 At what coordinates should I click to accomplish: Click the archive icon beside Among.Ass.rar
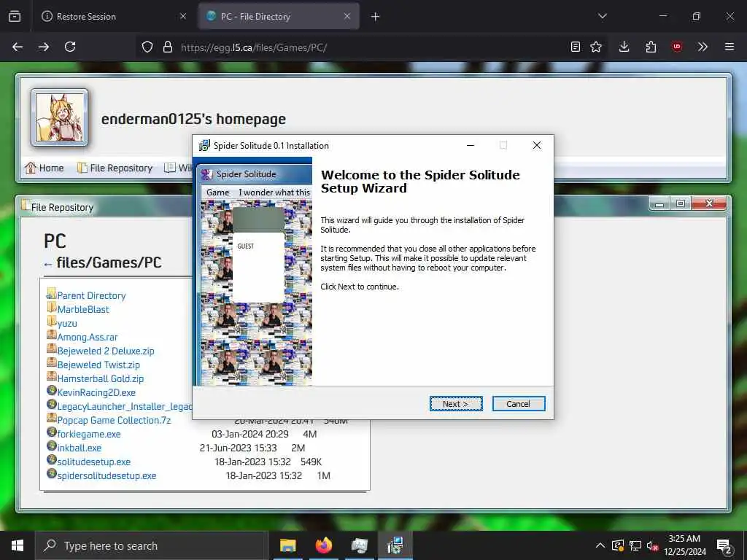click(52, 335)
